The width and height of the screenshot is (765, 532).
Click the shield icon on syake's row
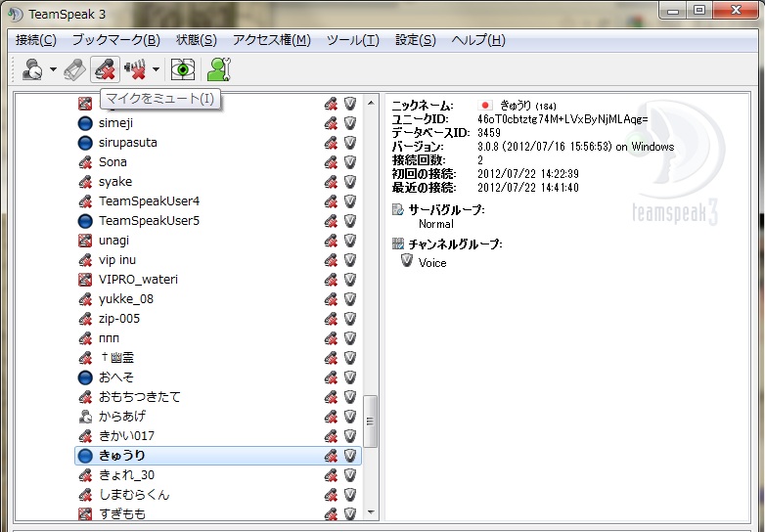[349, 181]
